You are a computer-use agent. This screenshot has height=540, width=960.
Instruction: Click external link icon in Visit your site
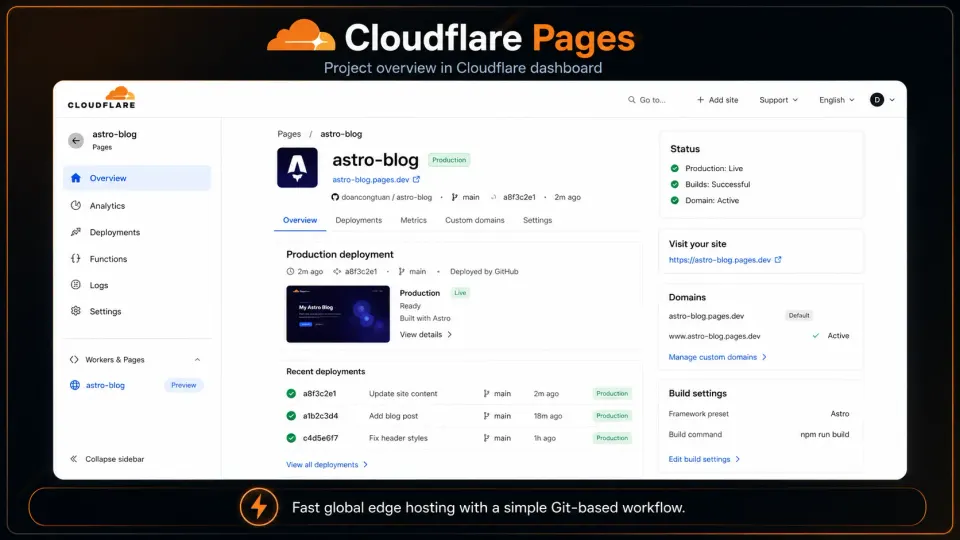click(778, 260)
